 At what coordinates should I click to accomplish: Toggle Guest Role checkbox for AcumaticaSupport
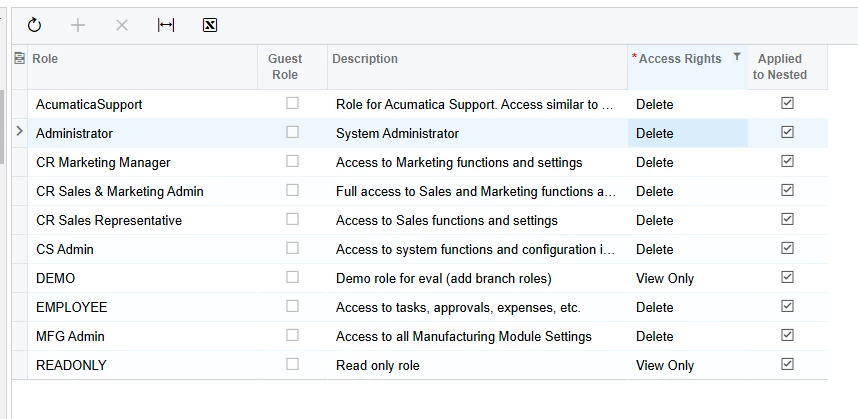(292, 103)
